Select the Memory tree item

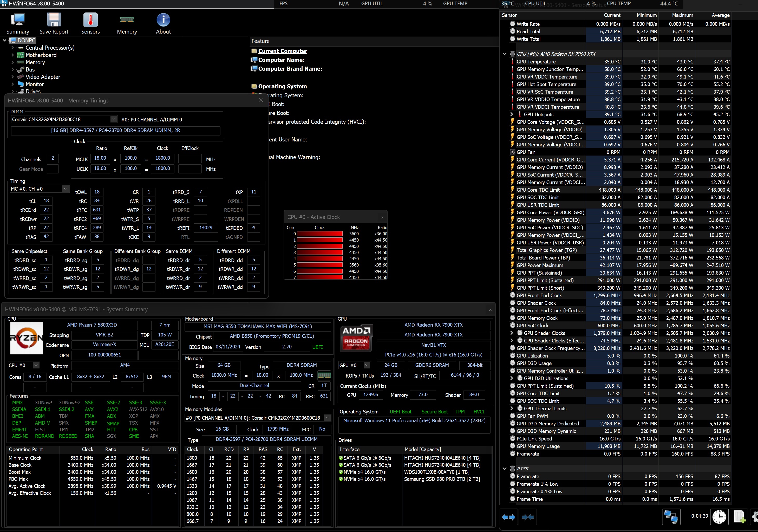35,62
